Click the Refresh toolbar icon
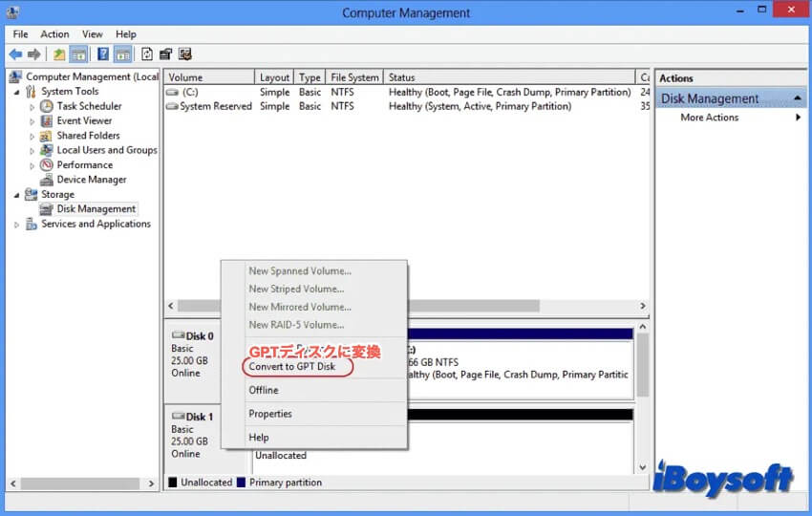This screenshot has width=812, height=516. pyautogui.click(x=146, y=54)
